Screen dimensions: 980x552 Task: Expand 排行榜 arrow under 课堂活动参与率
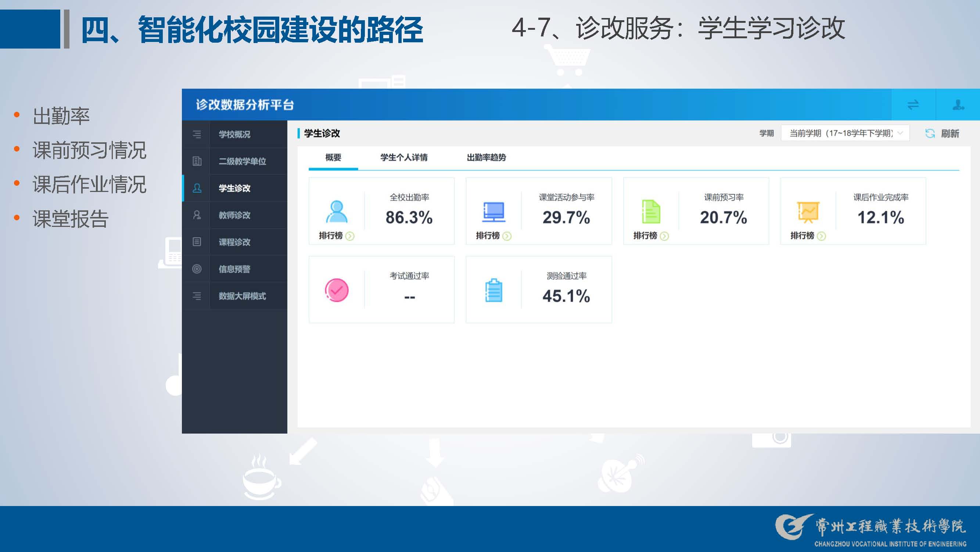507,236
